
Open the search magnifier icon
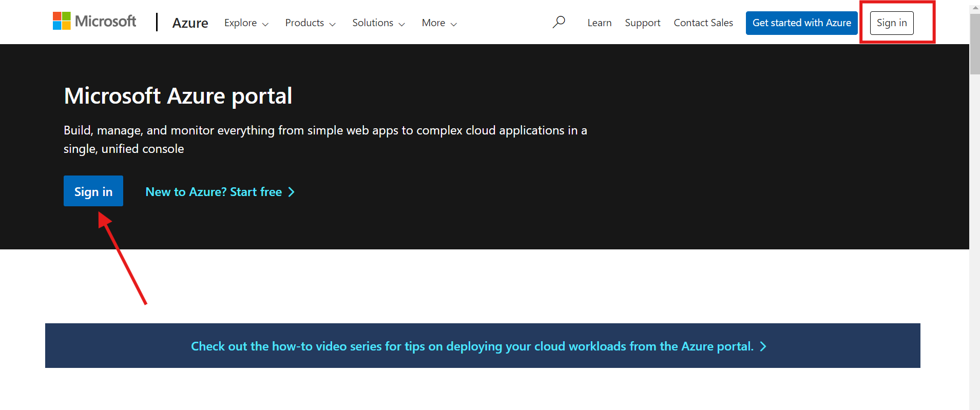point(559,22)
